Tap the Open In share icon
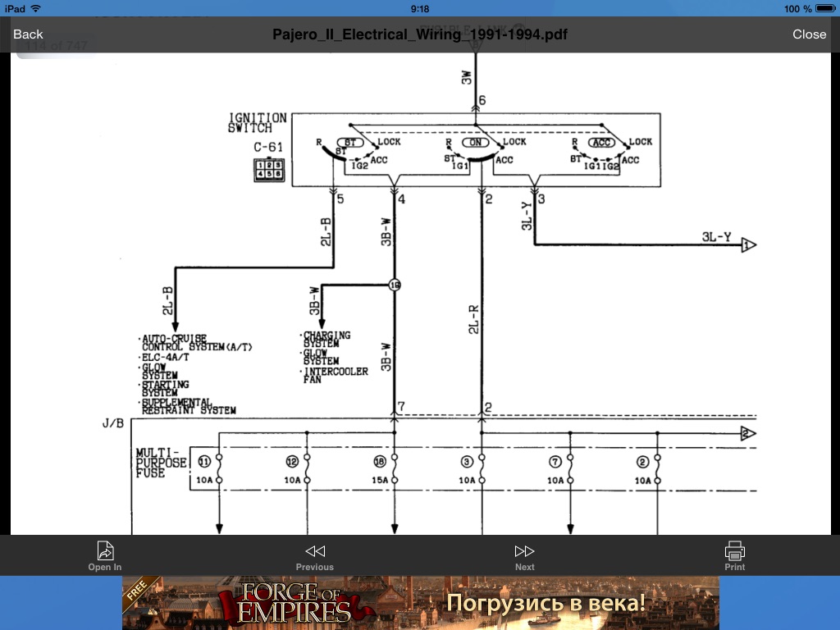The height and width of the screenshot is (630, 840). 105,555
